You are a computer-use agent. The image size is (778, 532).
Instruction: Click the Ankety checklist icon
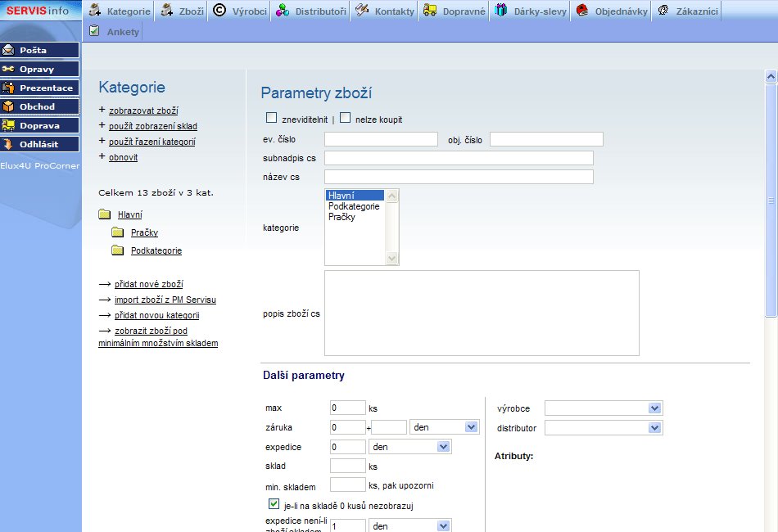(94, 31)
